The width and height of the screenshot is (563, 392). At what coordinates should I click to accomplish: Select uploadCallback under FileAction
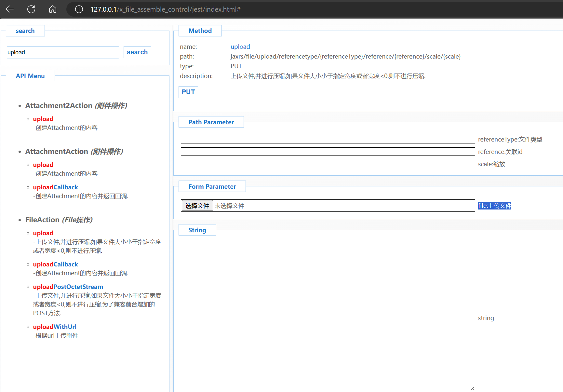(x=55, y=264)
